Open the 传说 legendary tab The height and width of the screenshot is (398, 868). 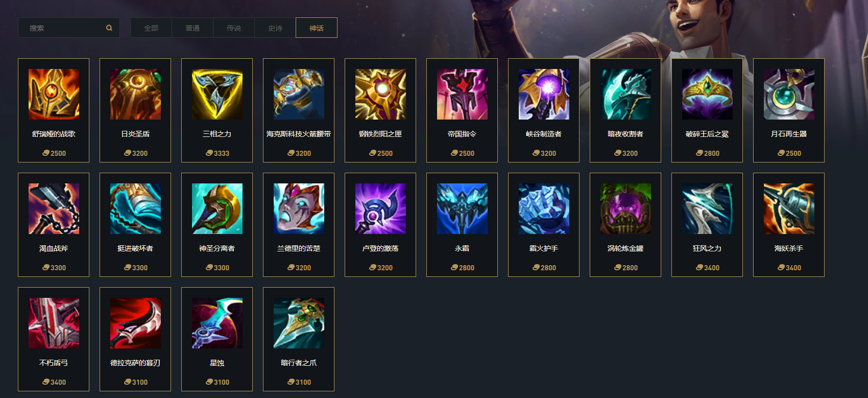coord(234,28)
